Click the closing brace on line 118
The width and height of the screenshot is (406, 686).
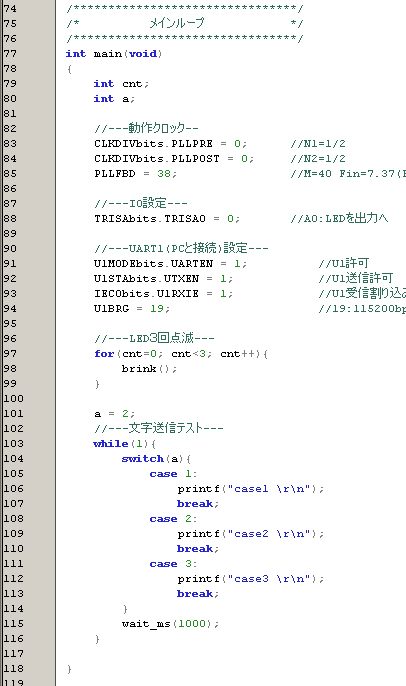[69, 669]
